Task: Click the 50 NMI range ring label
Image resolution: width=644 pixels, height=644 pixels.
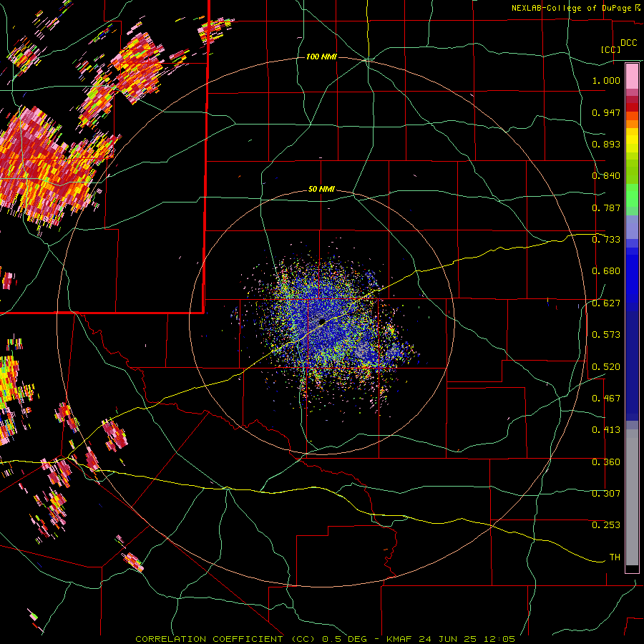Action: (x=321, y=189)
